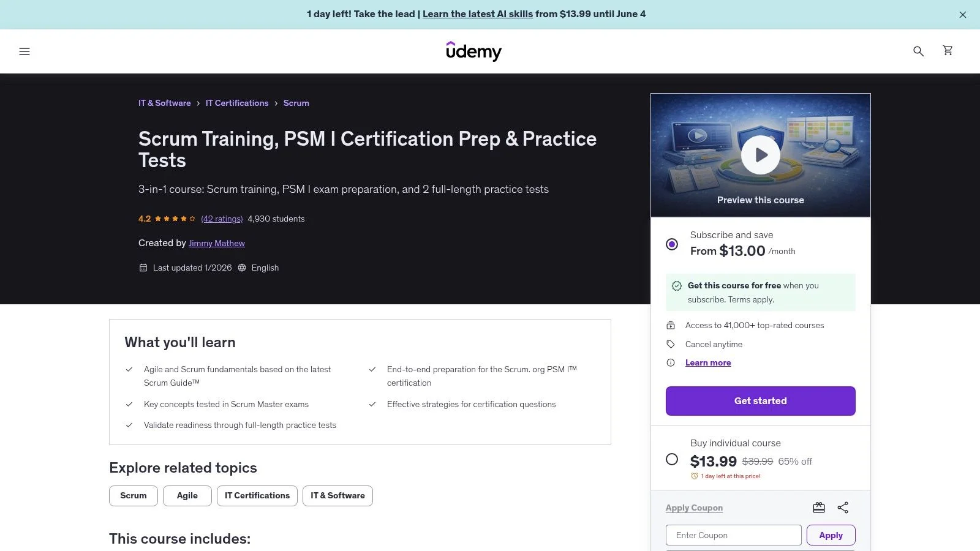The height and width of the screenshot is (551, 980).
Task: Click the course preview thumbnail image
Action: [760, 155]
